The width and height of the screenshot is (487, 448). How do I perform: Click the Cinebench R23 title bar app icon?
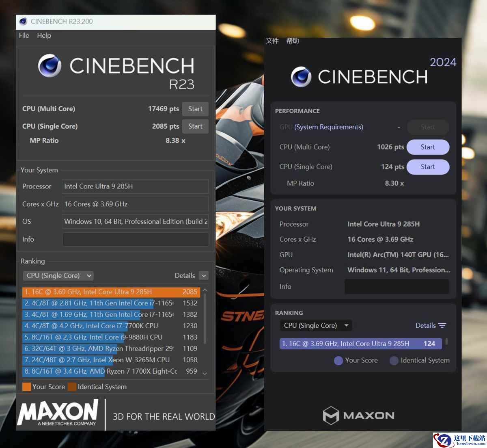coord(23,22)
